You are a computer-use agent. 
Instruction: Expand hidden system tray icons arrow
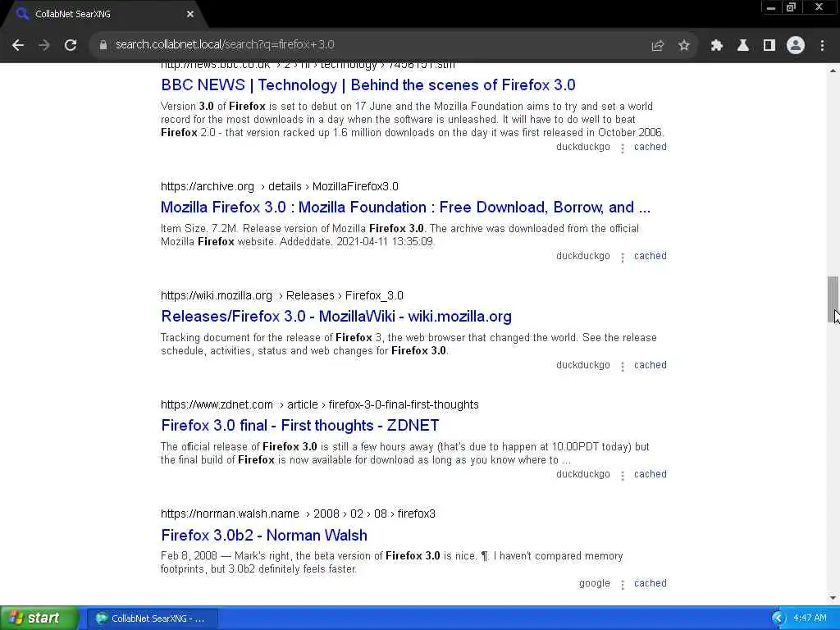pos(778,619)
